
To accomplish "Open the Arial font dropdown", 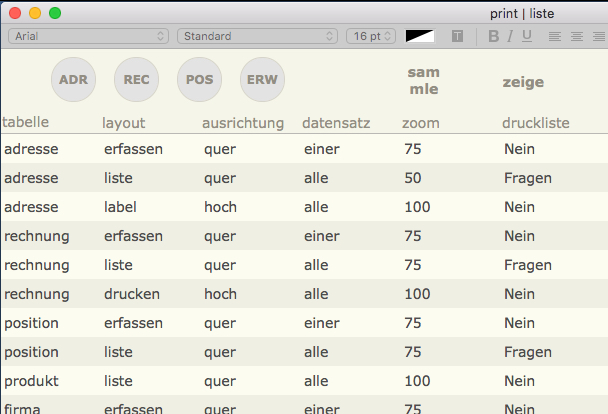I will pos(88,36).
